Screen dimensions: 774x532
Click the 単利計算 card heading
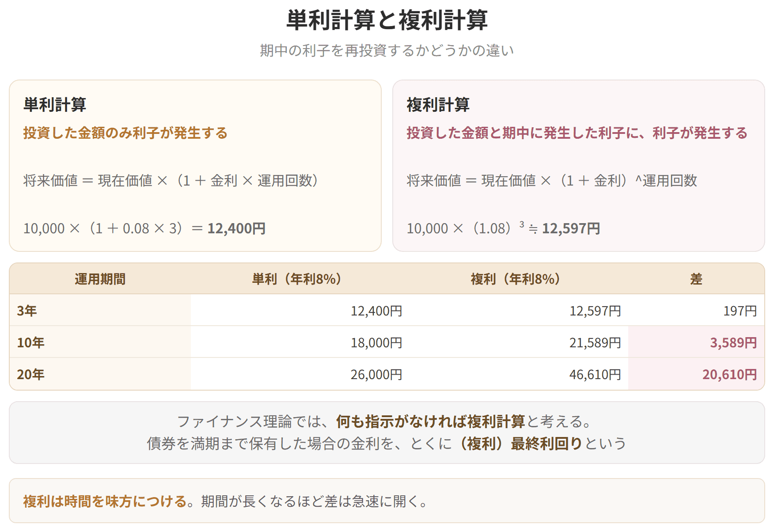coord(55,105)
